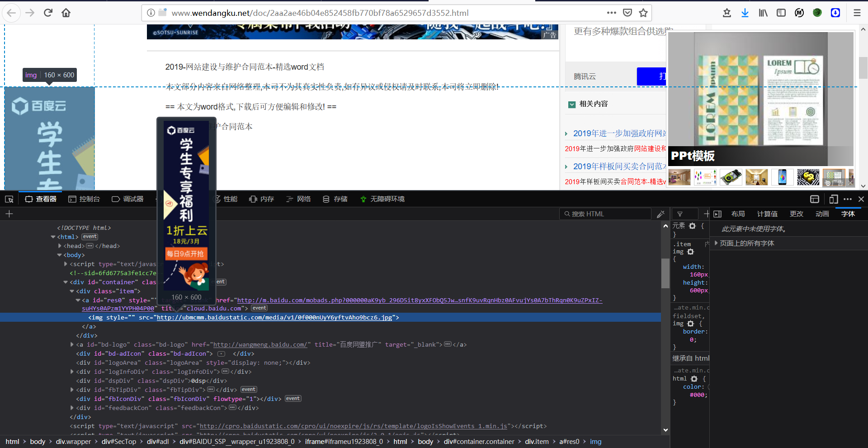This screenshot has width=868, height=448.
Task: Create a new node with the plus icon
Action: [9, 214]
